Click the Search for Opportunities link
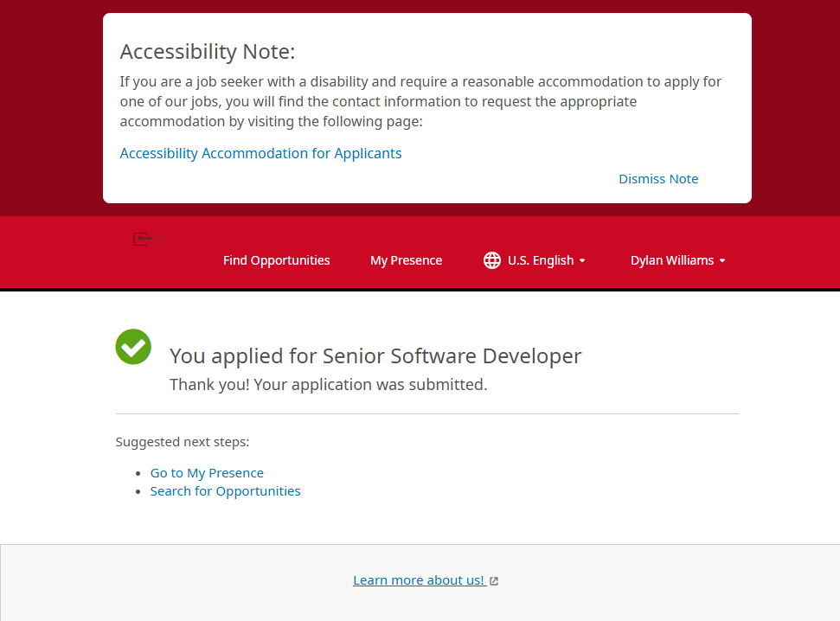This screenshot has width=840, height=621. click(x=225, y=491)
